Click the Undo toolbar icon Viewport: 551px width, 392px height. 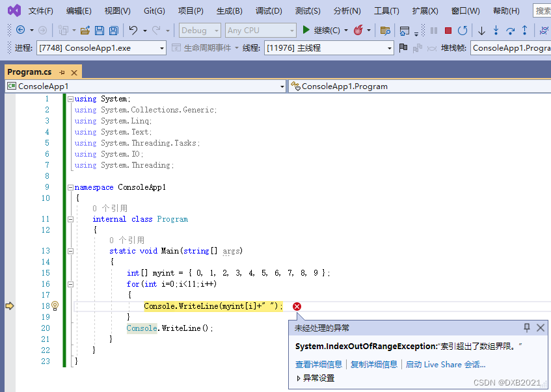tap(135, 31)
